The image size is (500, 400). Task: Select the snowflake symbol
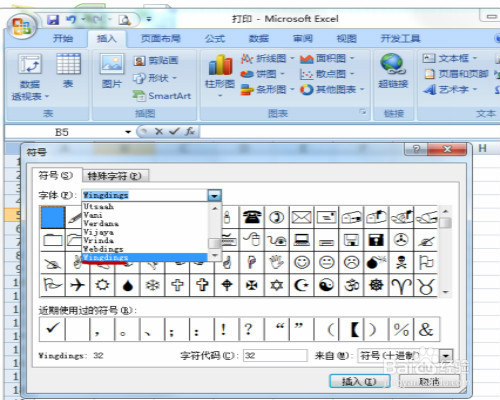[152, 285]
